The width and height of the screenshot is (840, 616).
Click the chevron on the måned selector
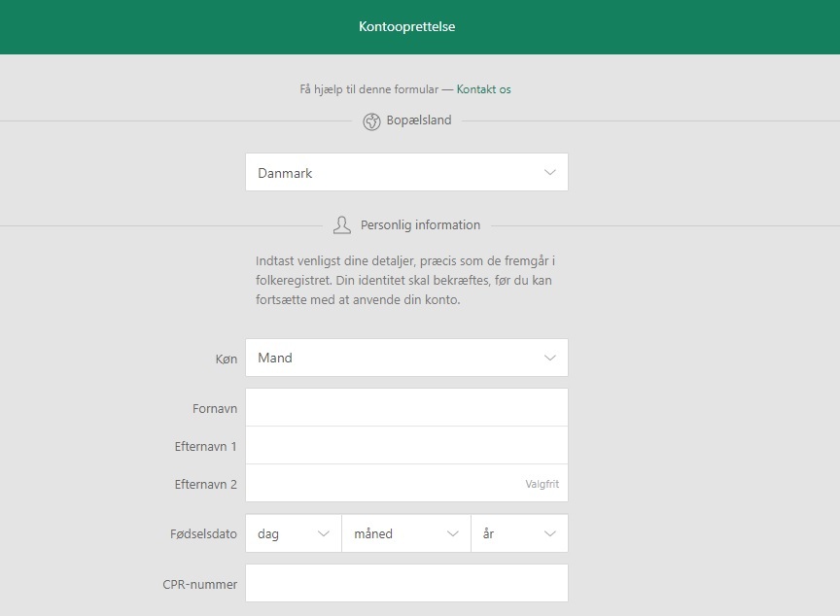[451, 532]
